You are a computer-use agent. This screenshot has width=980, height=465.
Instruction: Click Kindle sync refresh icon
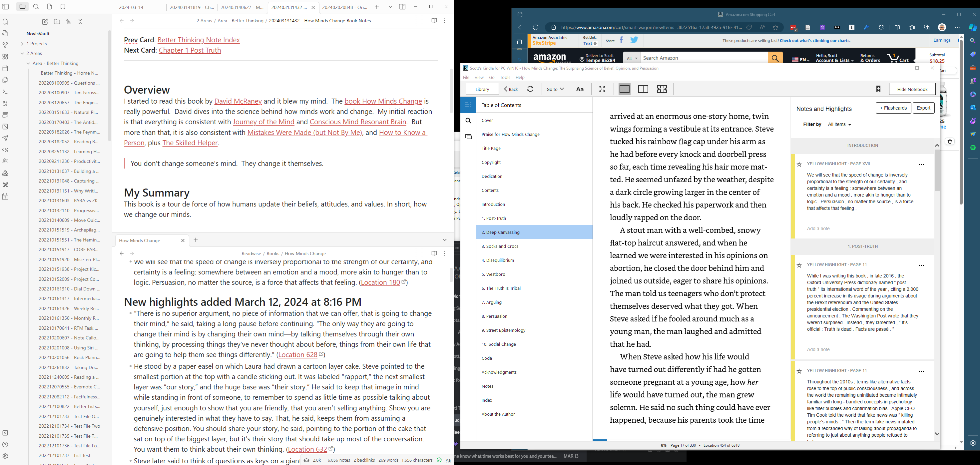tap(530, 89)
